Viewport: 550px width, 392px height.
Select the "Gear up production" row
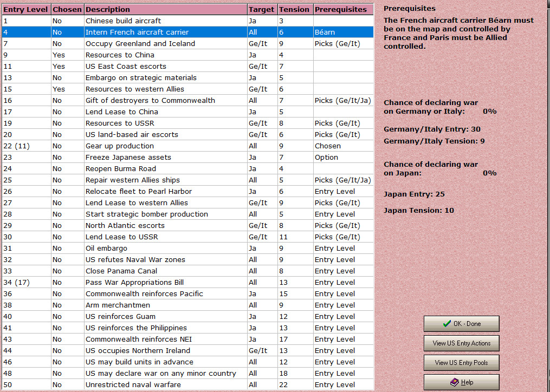187,146
